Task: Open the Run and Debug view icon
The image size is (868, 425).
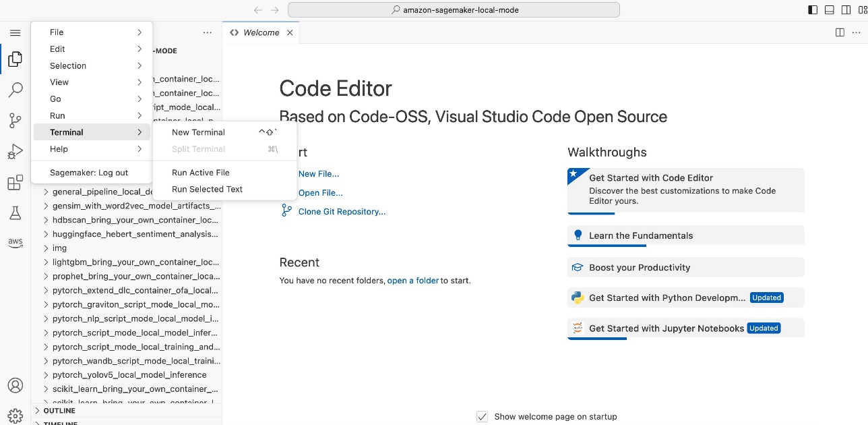Action: coord(15,152)
